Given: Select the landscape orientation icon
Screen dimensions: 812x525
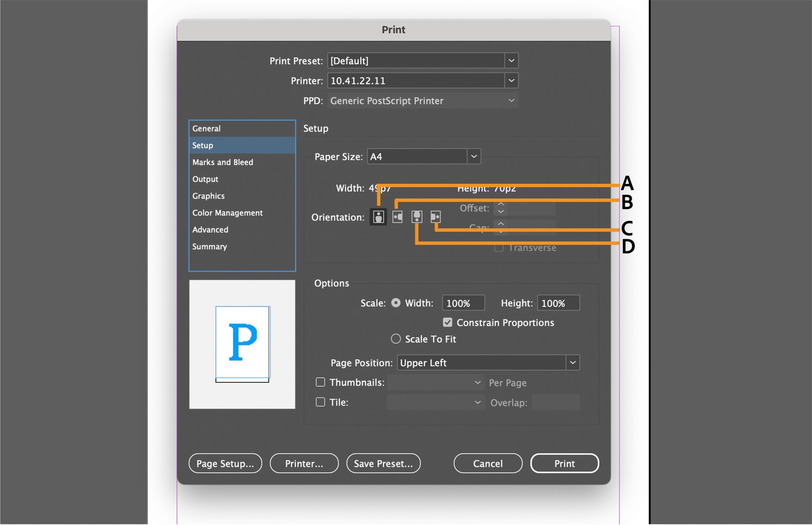Looking at the screenshot, I should 397,217.
